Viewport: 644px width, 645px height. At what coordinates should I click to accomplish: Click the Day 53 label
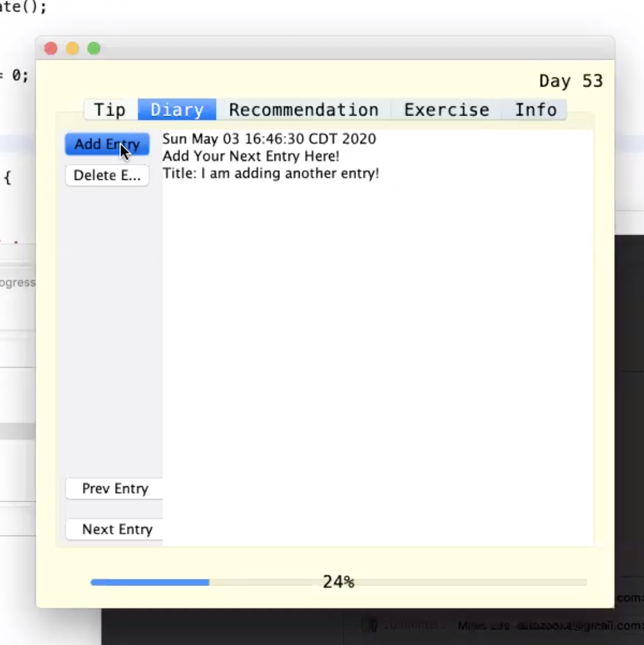click(571, 81)
